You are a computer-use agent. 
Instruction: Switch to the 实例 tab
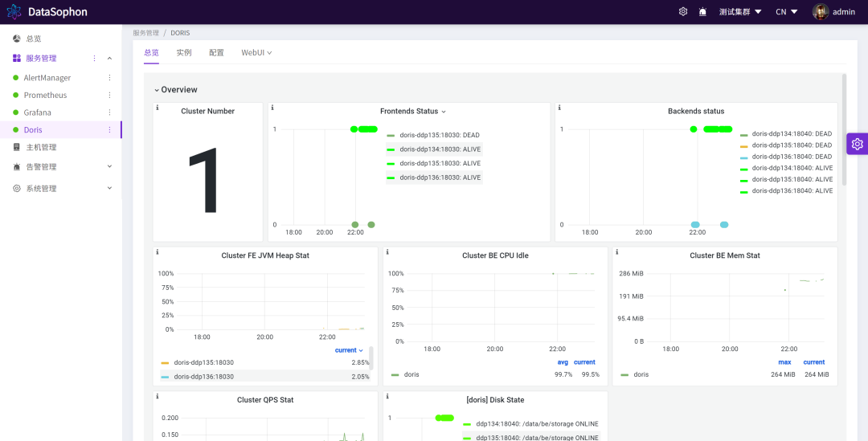pos(184,52)
